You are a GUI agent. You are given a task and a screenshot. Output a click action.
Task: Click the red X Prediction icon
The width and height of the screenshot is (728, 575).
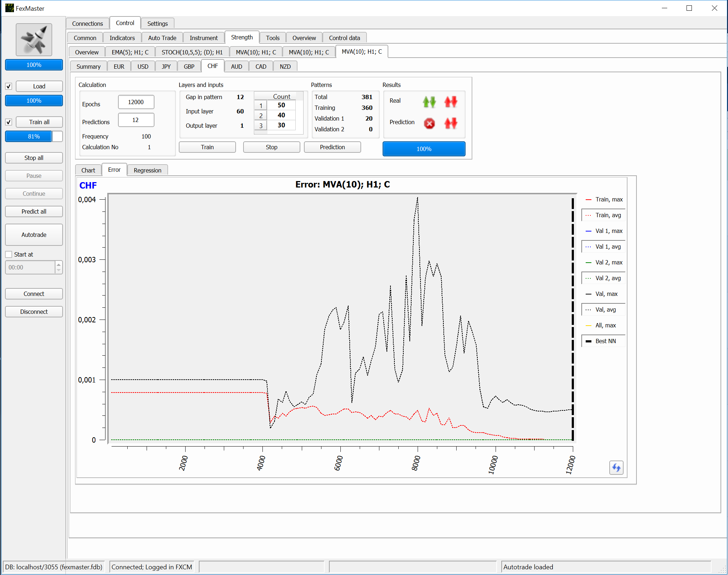click(x=429, y=123)
